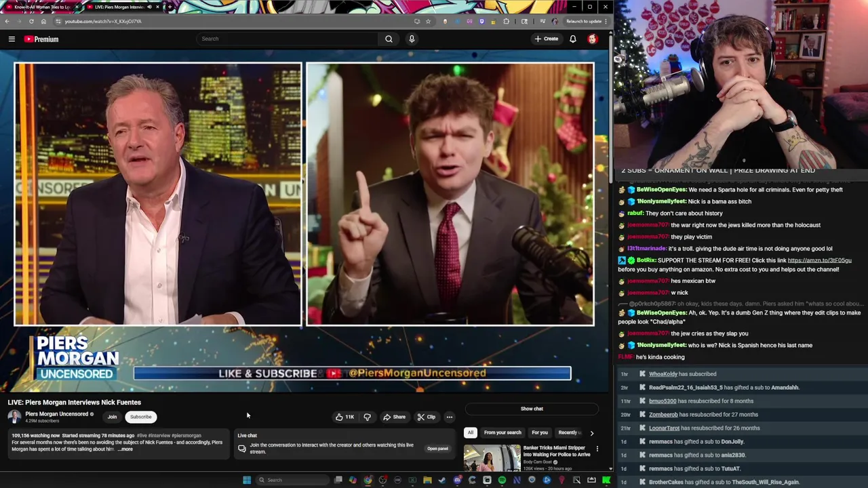
Task: Click the video title text
Action: pos(75,403)
